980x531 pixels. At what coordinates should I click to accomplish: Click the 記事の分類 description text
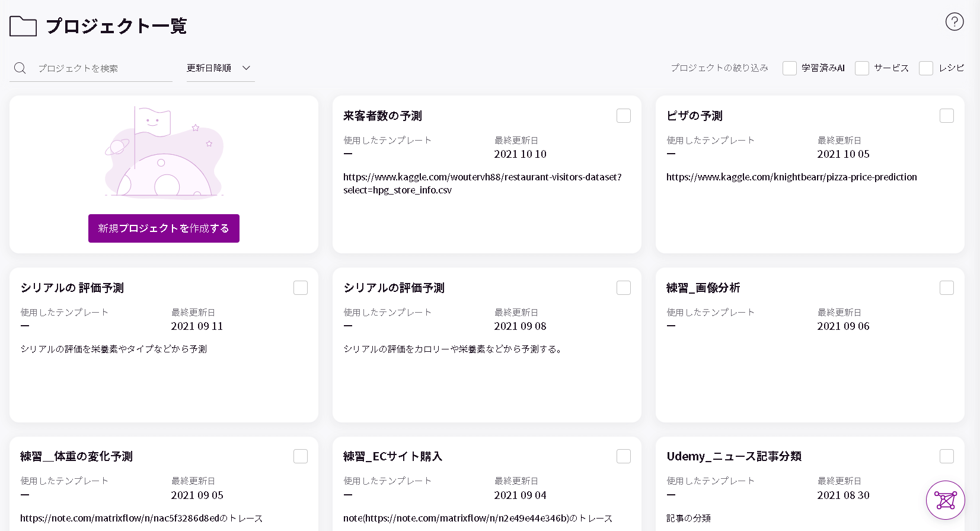point(688,518)
